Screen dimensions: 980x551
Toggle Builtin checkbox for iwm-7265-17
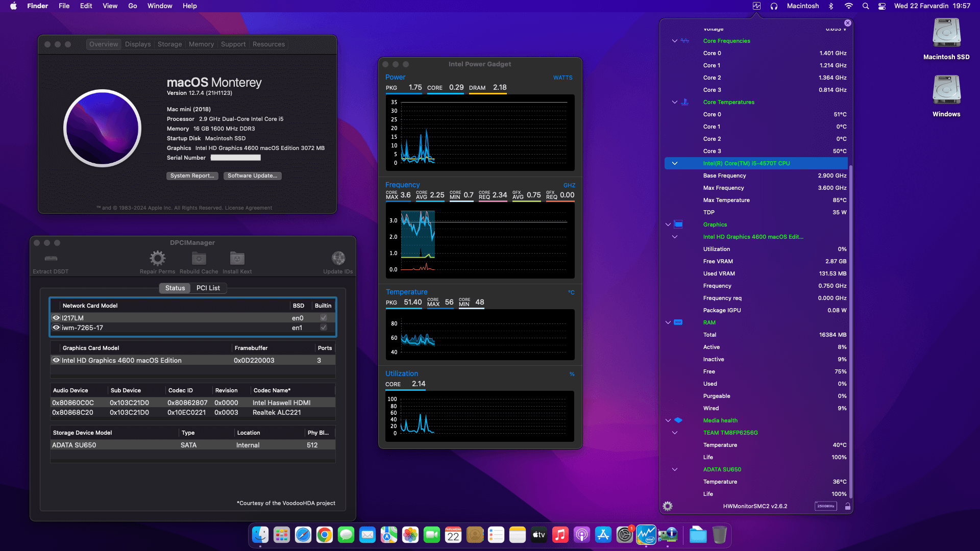(324, 328)
